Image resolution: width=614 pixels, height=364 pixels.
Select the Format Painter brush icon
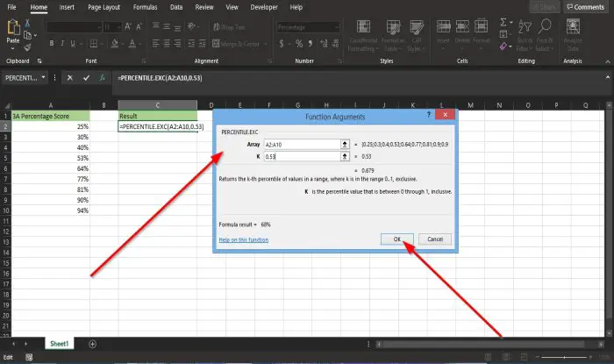pyautogui.click(x=27, y=47)
